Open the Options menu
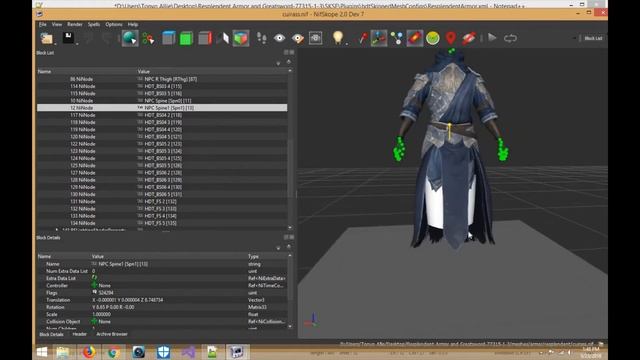The height and width of the screenshot is (360, 640). (114, 24)
